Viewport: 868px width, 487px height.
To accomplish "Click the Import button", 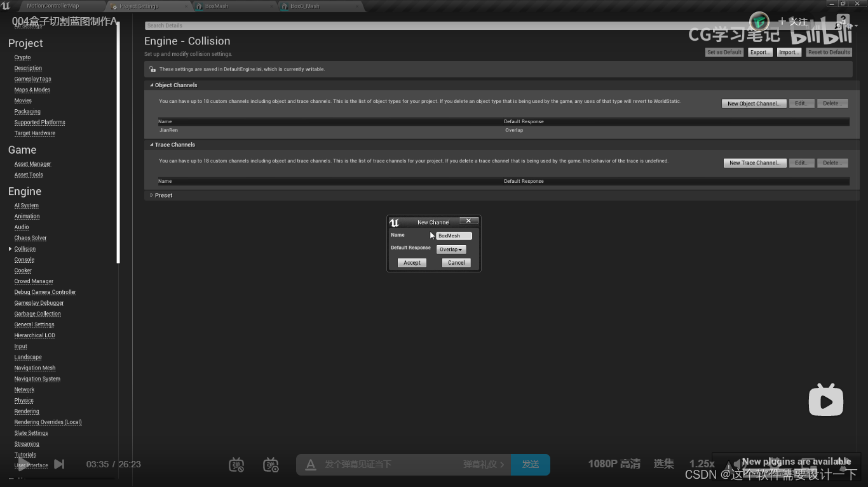I will click(789, 52).
